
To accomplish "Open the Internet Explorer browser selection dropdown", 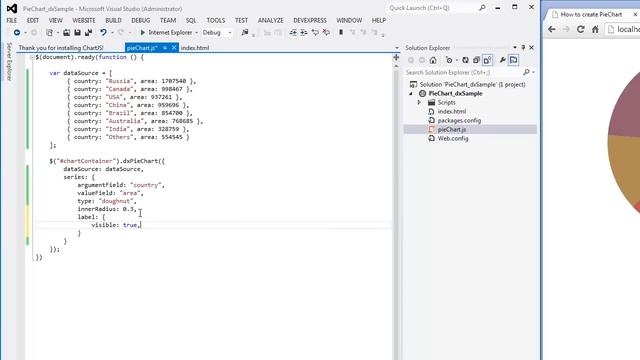I will [x=196, y=33].
